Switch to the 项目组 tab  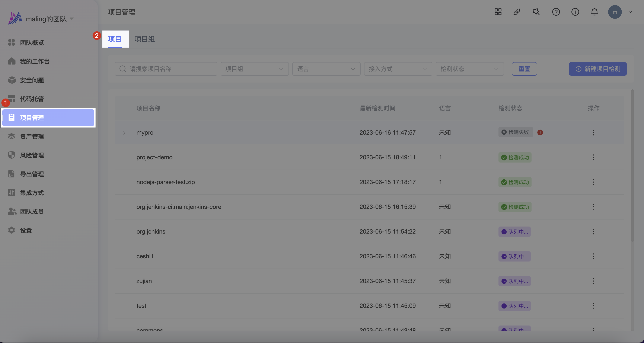pos(144,39)
